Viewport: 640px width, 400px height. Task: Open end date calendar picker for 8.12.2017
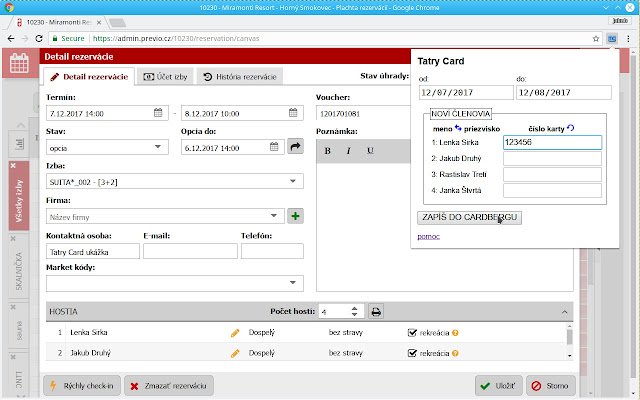tap(293, 113)
